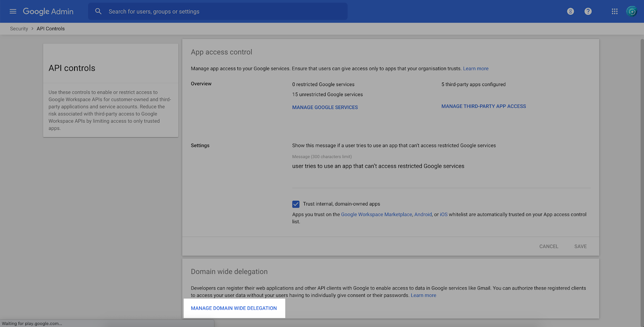Click the App access control heading

pyautogui.click(x=221, y=52)
